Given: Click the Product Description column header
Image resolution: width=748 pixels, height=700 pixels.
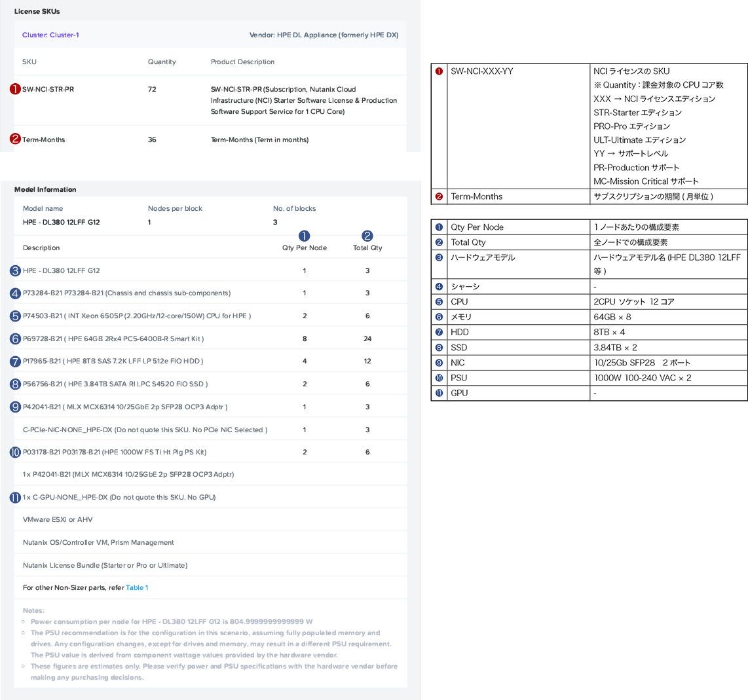Looking at the screenshot, I should [x=242, y=62].
